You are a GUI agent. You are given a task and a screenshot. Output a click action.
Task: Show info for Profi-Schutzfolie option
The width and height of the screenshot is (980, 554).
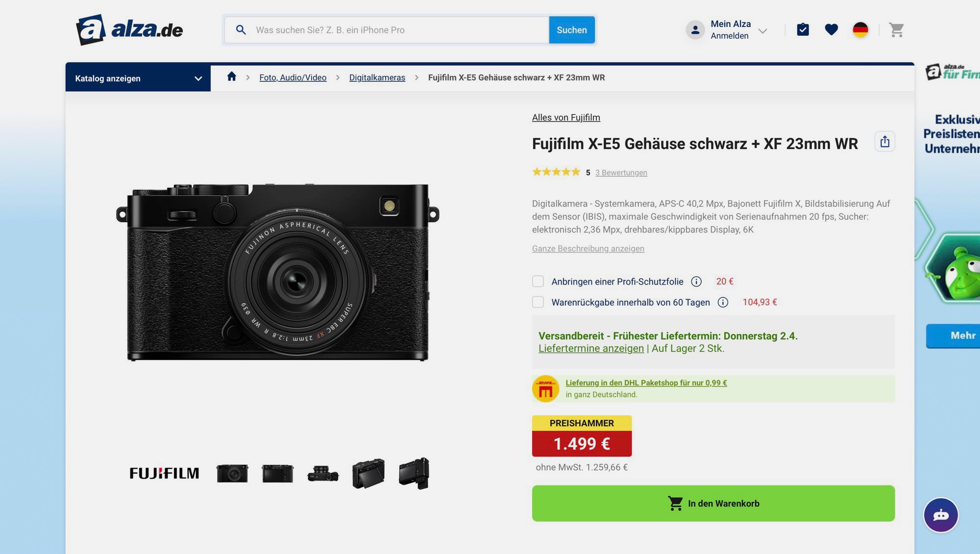[696, 282]
